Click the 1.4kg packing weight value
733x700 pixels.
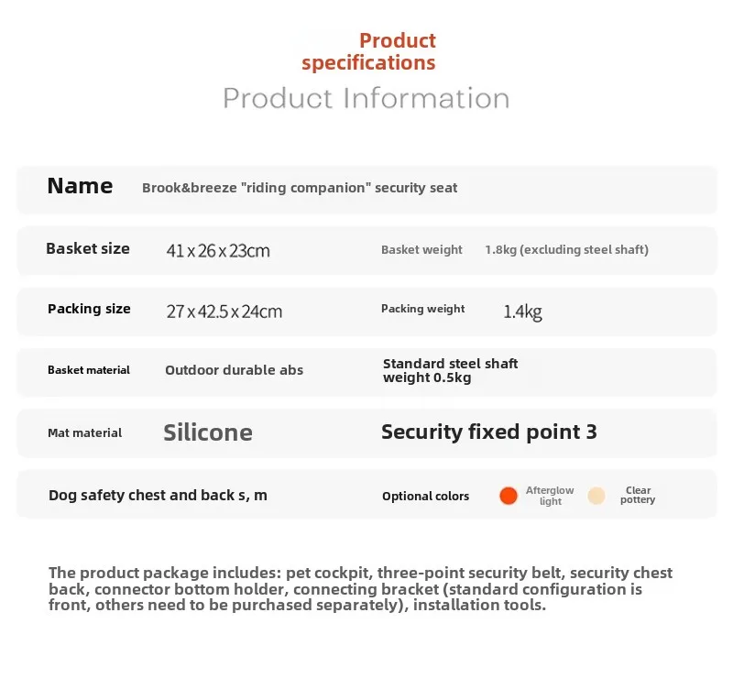coord(522,312)
